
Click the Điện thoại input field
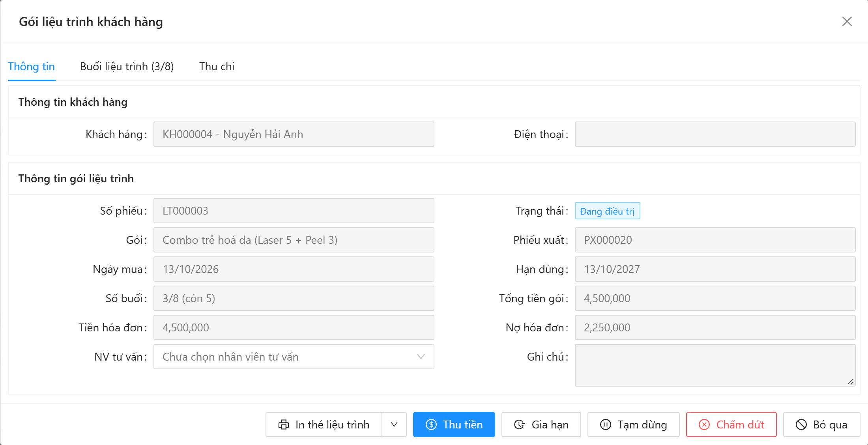(x=715, y=134)
